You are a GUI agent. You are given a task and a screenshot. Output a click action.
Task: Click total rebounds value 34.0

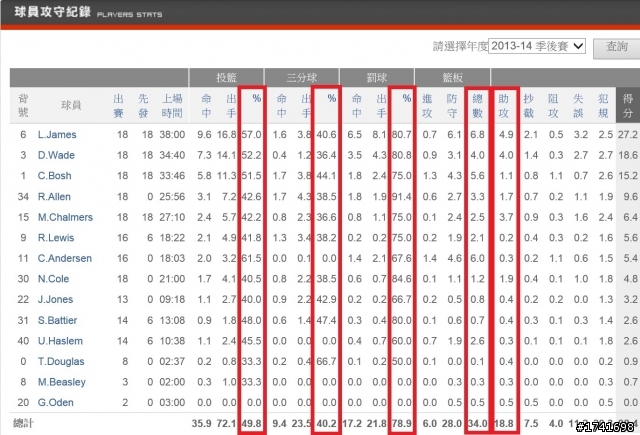(478, 424)
